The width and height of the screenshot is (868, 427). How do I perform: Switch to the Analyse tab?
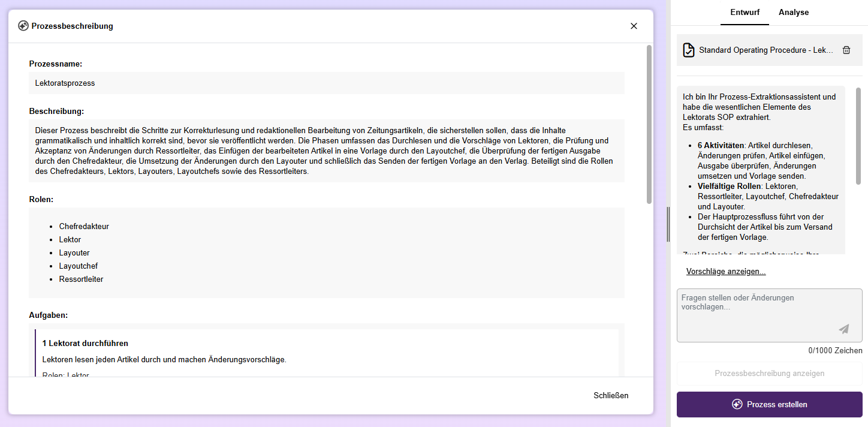tap(793, 13)
